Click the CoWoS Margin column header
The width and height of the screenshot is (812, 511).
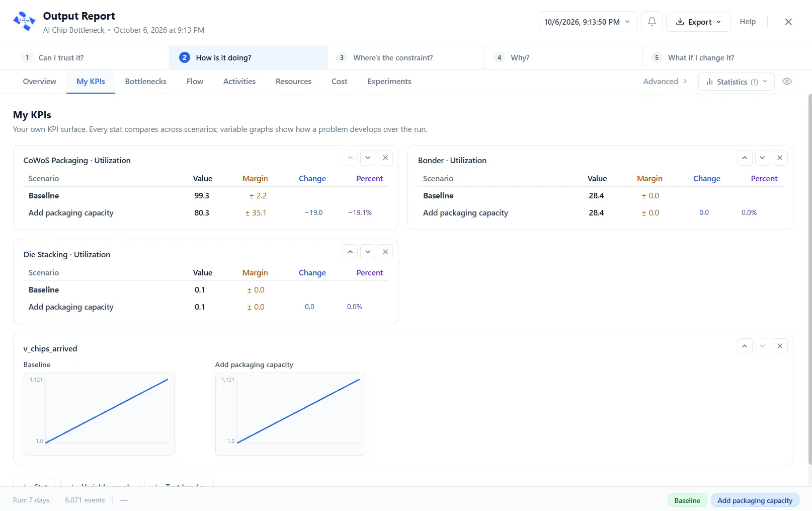[255, 179]
